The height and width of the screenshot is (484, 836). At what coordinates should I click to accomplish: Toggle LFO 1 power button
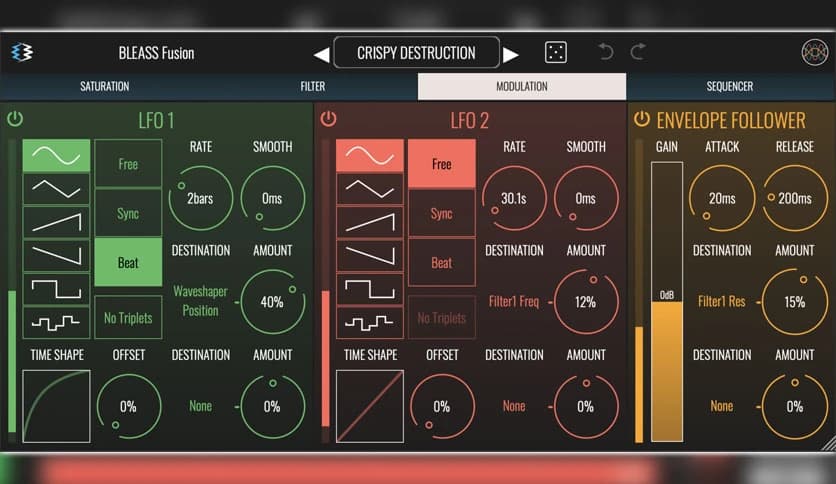15,119
